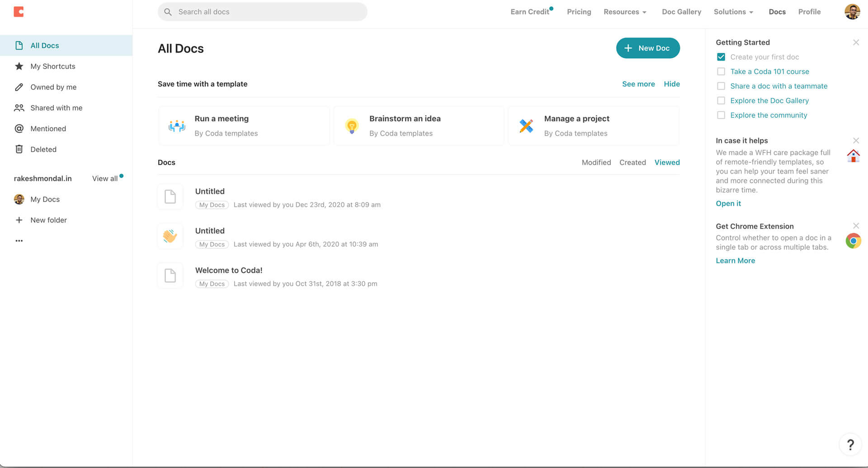This screenshot has width=868, height=468.
Task: Open Untitled doc viewed Dec 23rd
Action: tap(210, 191)
